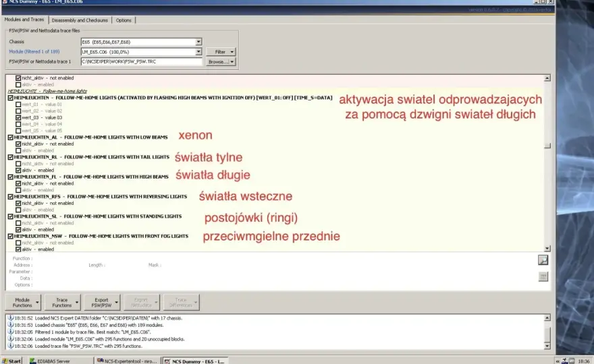
Task: Expand hidden tray icons with the chevron
Action: tap(558, 361)
